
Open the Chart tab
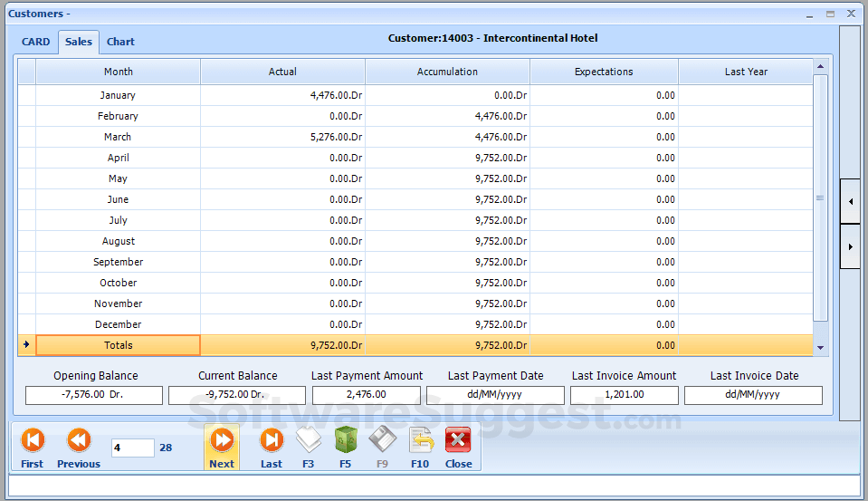pyautogui.click(x=120, y=42)
